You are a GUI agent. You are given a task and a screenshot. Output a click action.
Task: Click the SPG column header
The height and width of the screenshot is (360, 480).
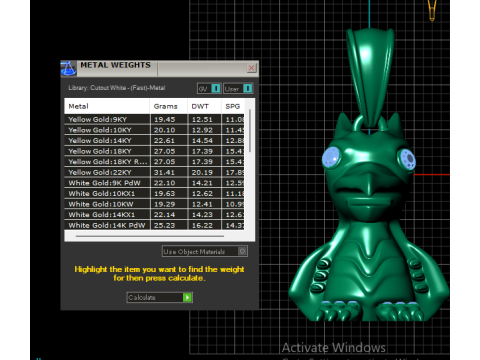(x=233, y=106)
